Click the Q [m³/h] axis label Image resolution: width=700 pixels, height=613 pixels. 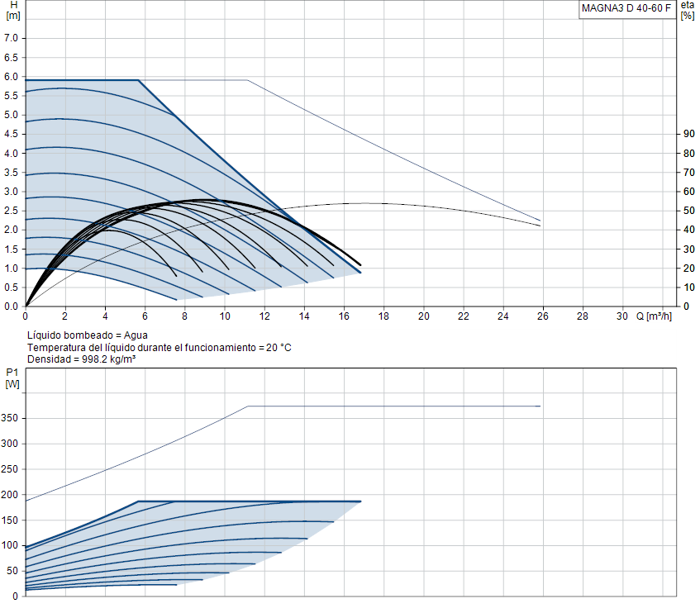click(654, 316)
